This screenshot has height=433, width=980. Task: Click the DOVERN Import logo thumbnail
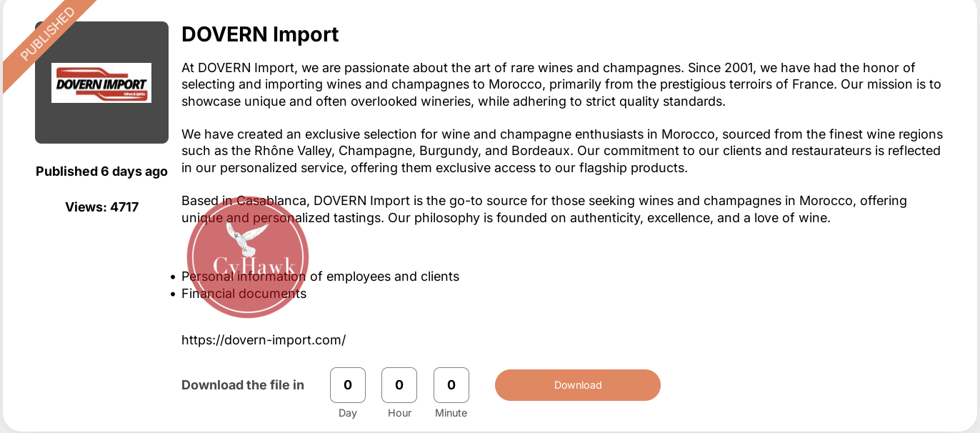(101, 83)
